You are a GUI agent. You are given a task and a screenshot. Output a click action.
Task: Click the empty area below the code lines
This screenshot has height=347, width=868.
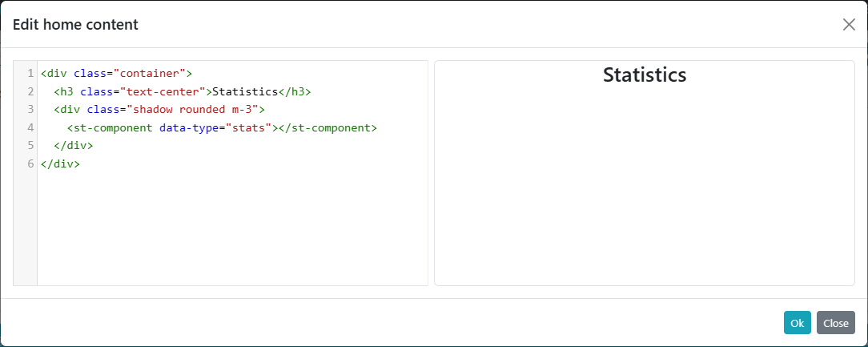[x=232, y=232]
